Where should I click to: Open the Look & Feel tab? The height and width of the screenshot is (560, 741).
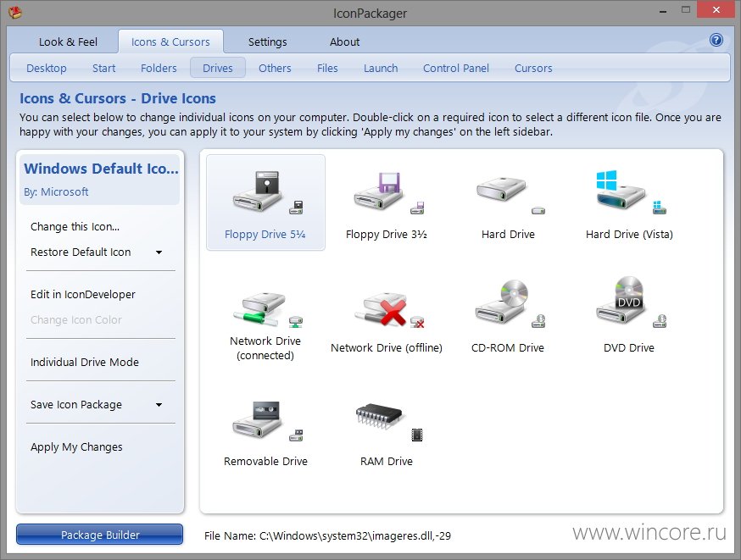(x=68, y=42)
